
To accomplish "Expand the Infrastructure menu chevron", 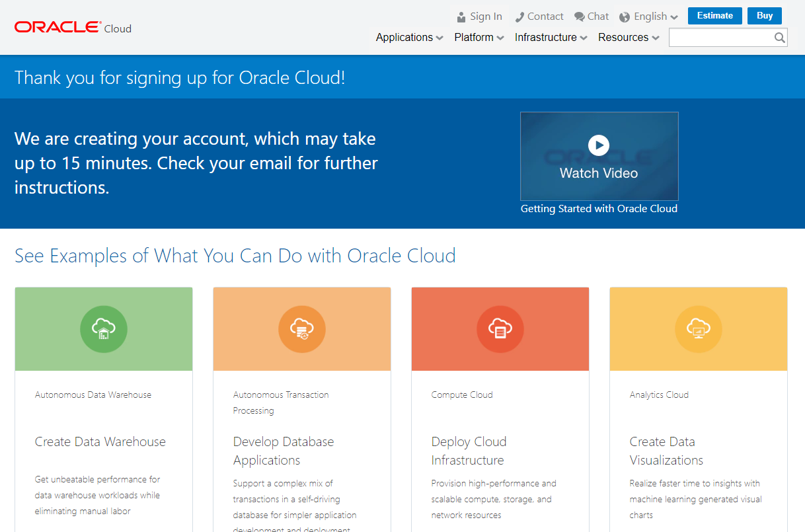I will tap(584, 38).
